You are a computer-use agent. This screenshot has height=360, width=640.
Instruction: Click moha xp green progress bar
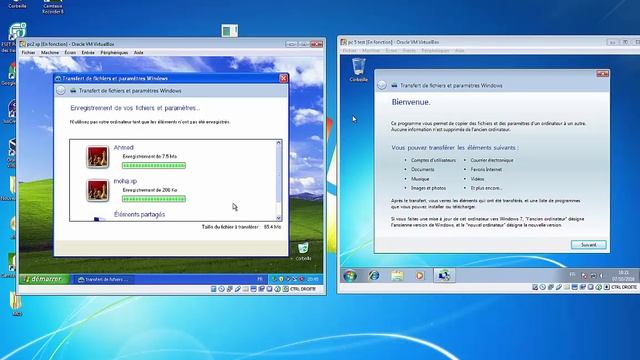(x=154, y=199)
